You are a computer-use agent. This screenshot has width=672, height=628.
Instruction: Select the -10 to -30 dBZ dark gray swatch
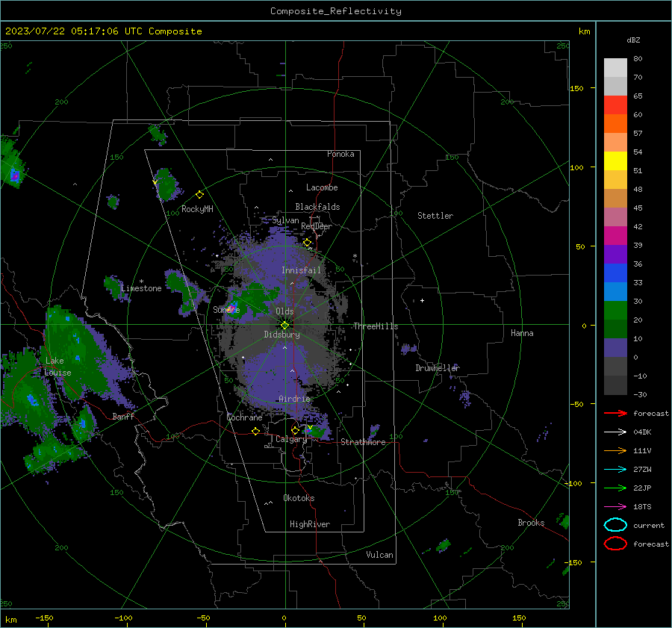click(x=615, y=385)
